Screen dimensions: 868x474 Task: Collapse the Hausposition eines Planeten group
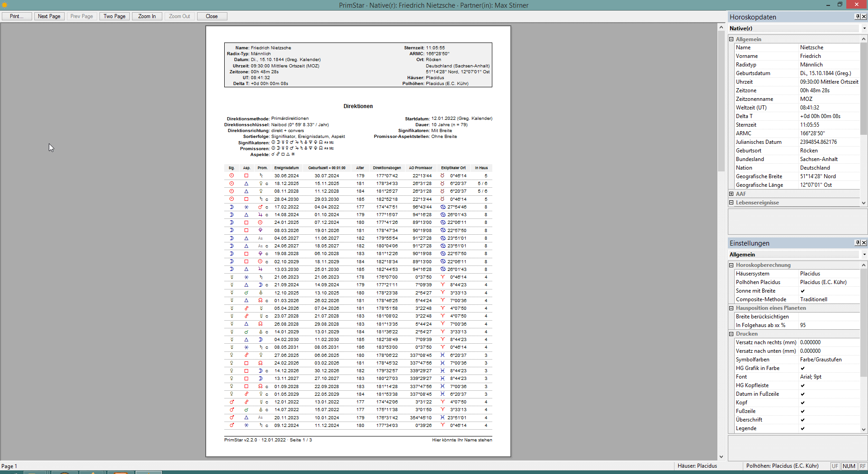(731, 308)
